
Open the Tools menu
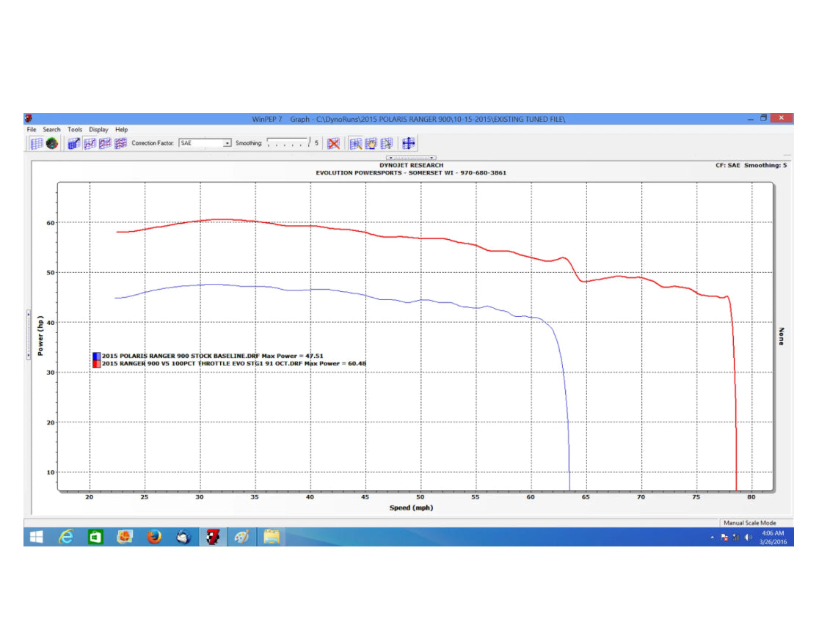point(75,130)
